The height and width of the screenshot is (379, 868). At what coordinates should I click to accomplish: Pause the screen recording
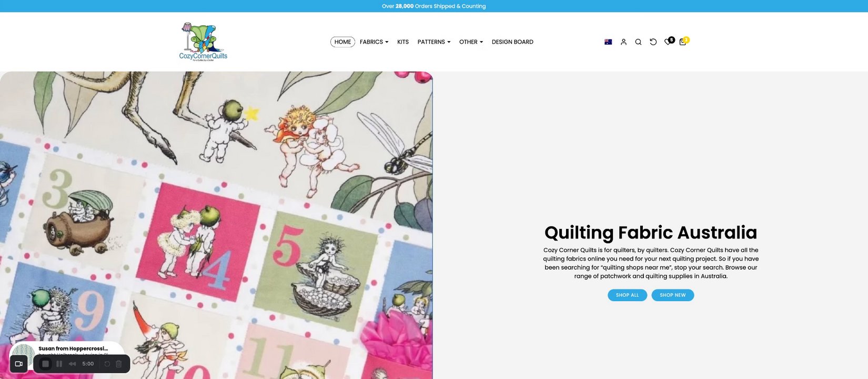click(x=59, y=364)
